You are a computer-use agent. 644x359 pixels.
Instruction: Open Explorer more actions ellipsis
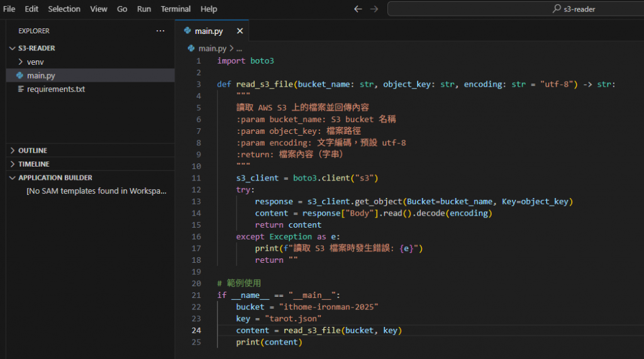(x=160, y=31)
